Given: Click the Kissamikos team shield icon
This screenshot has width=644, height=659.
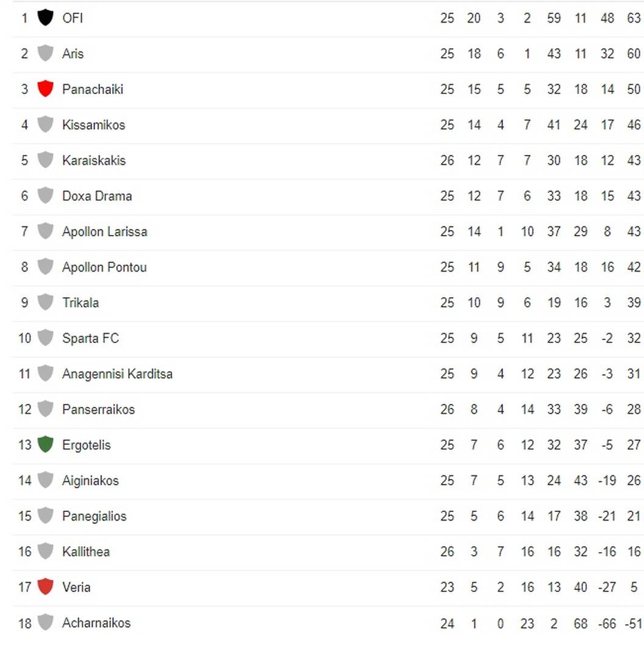Looking at the screenshot, I should point(45,124).
